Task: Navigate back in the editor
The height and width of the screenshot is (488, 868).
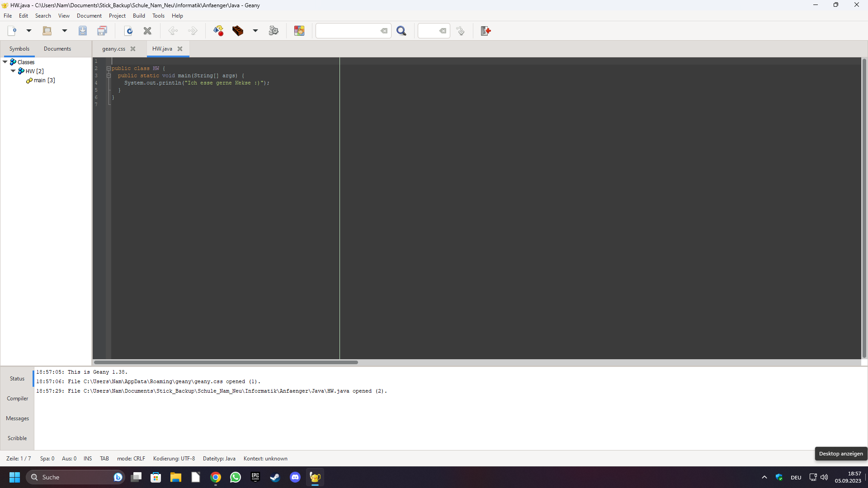Action: 173,31
